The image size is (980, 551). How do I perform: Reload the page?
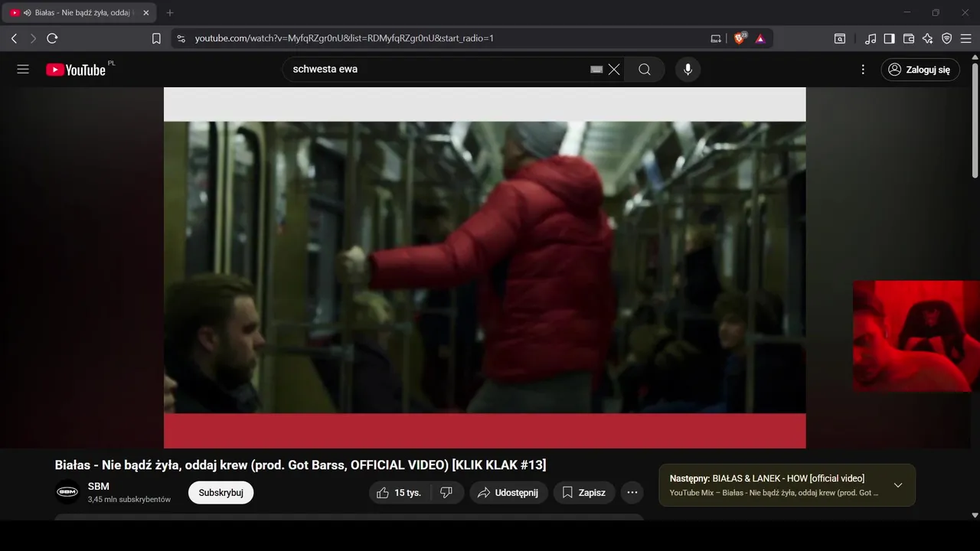click(x=52, y=38)
